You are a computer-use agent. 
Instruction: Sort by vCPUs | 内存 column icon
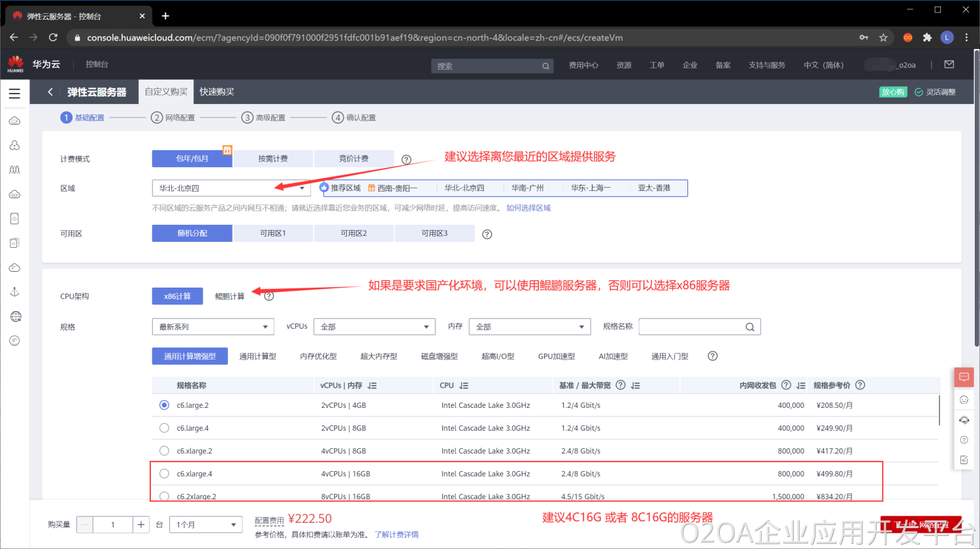coord(372,386)
